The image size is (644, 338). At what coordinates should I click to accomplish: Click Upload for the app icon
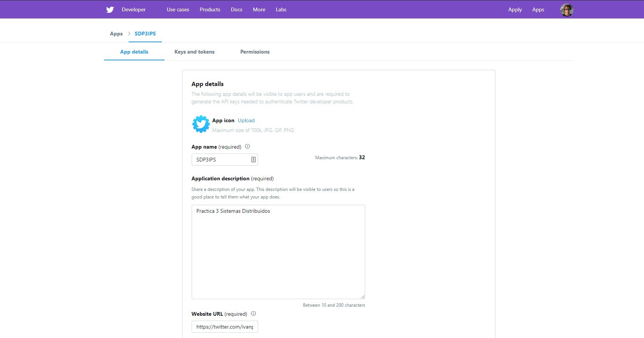246,120
